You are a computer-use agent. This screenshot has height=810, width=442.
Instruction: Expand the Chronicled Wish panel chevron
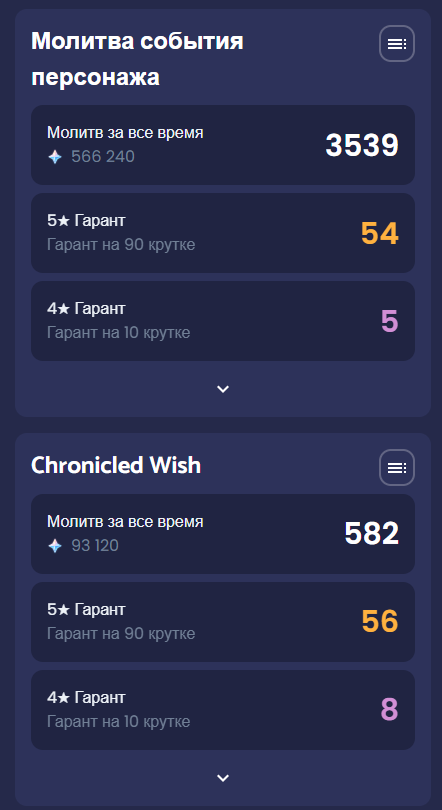pyautogui.click(x=223, y=778)
